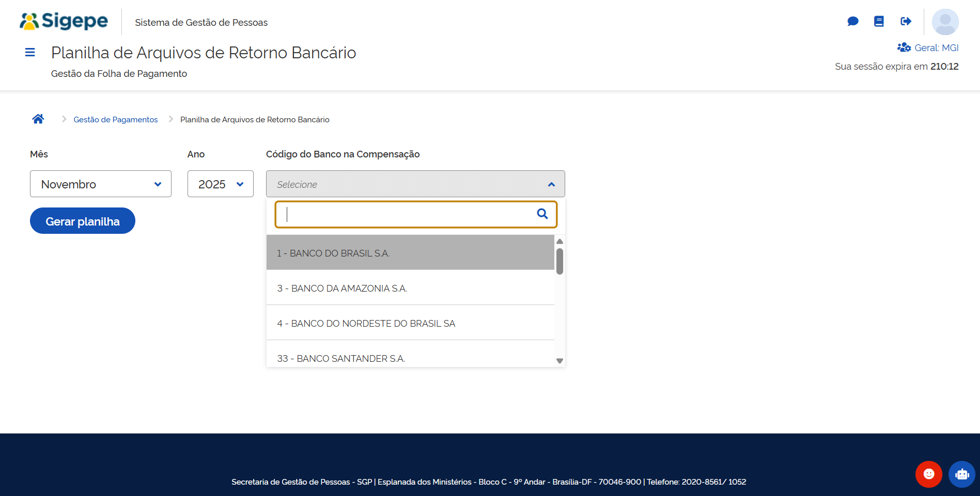Click the down arrow of the dropdown scrollbar

[559, 361]
